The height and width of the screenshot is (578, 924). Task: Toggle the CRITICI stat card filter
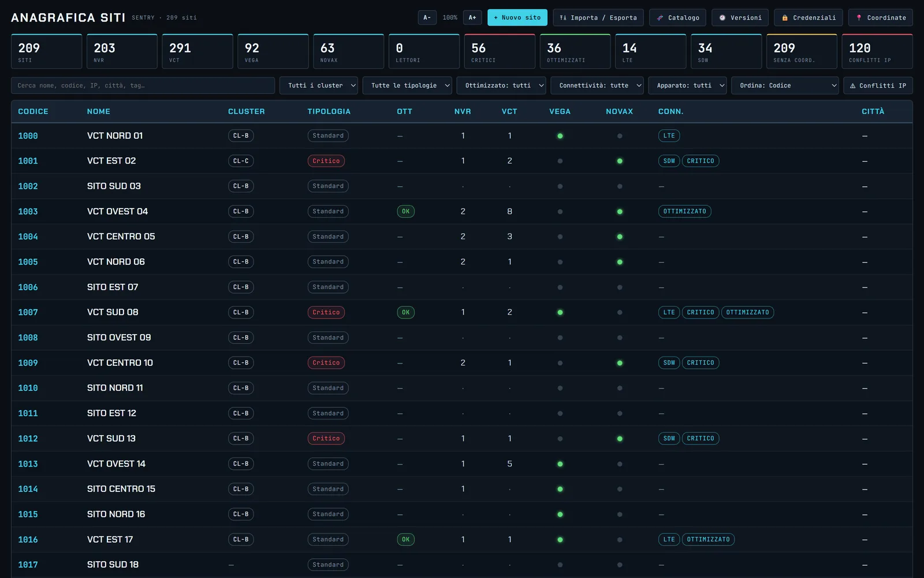pos(500,51)
